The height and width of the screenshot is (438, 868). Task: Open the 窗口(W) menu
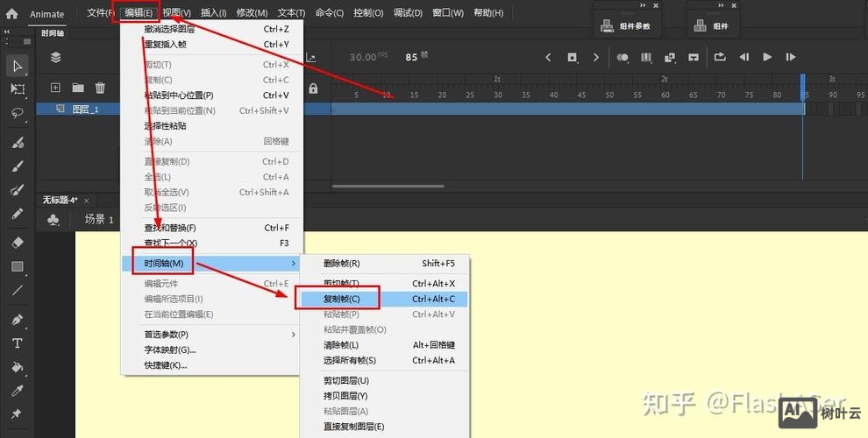[x=448, y=13]
